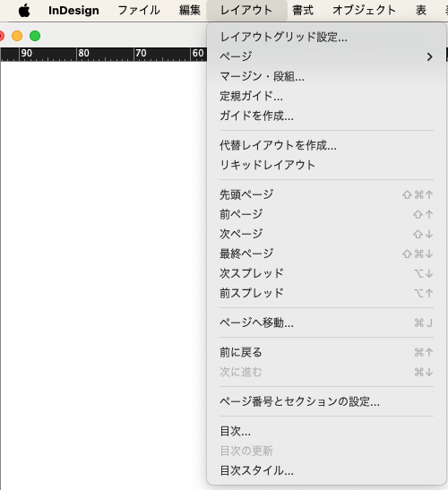Go to 先頭ページ via menu
The image size is (448, 490).
tap(326, 194)
